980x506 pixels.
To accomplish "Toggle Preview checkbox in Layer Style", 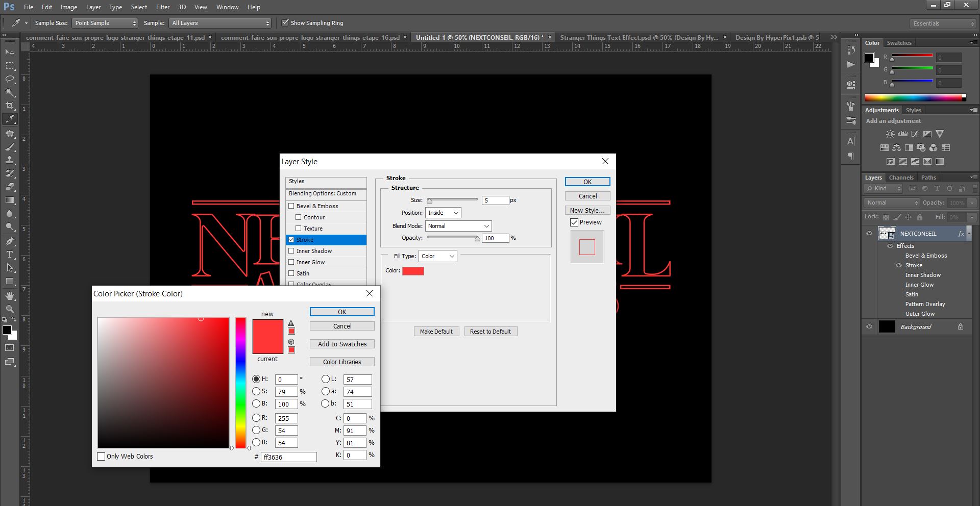I will coord(574,222).
